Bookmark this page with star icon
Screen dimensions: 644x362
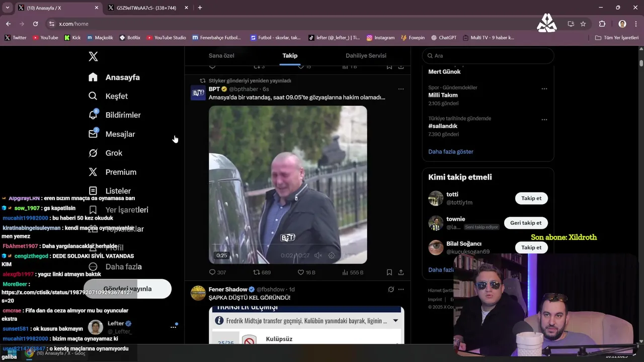coord(583,24)
